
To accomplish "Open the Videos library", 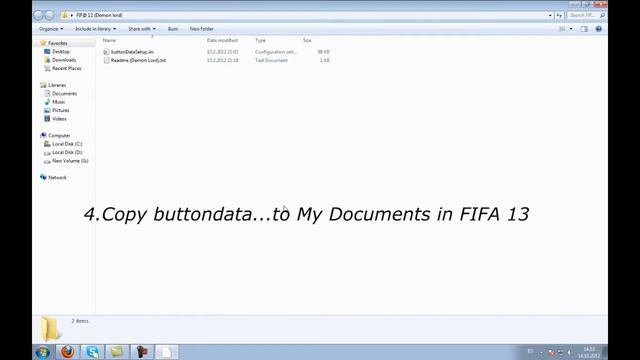I will (x=59, y=119).
